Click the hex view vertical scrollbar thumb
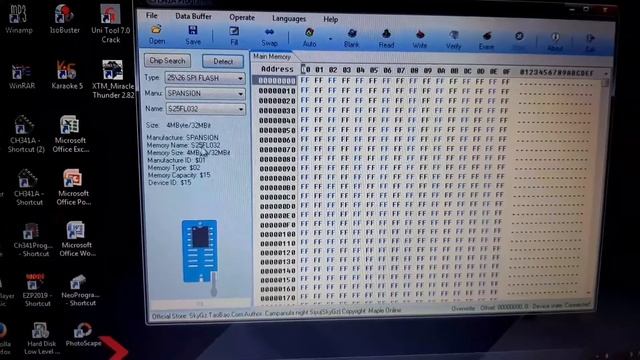Image resolution: width=640 pixels, height=360 pixels. 605,83
